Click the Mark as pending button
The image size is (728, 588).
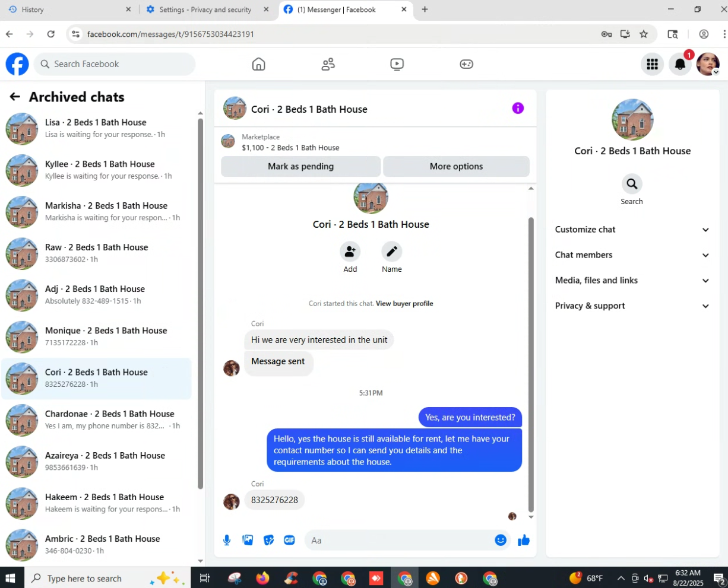coord(300,166)
